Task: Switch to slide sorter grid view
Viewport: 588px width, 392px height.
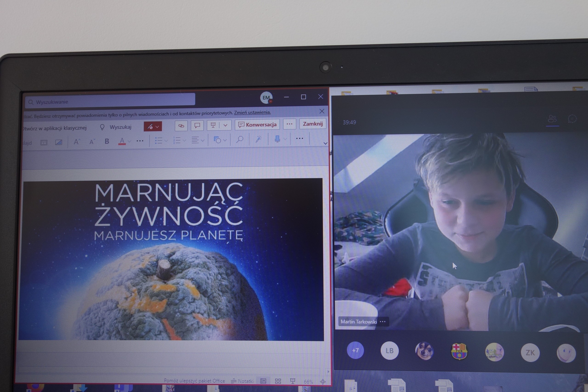Action: [278, 381]
